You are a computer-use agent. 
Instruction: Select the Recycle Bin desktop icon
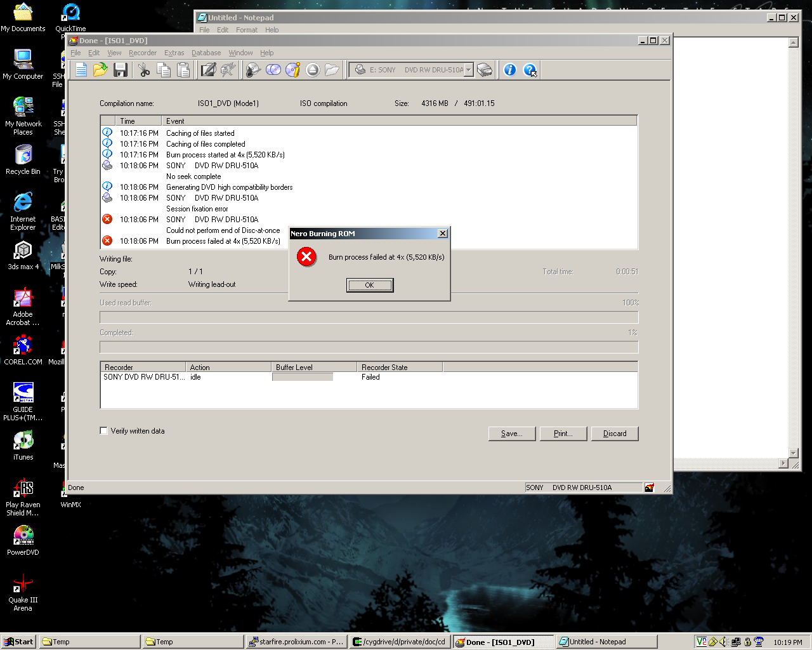[23, 159]
